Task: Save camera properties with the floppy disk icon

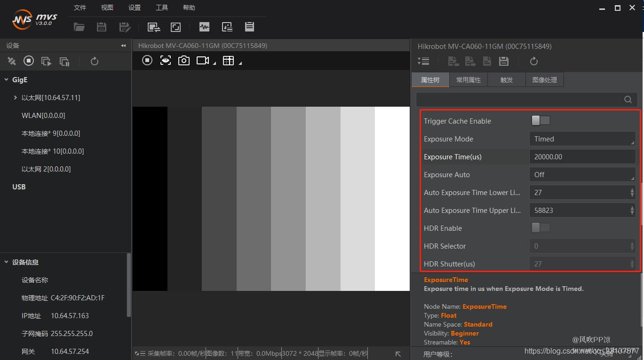Action: pyautogui.click(x=504, y=61)
